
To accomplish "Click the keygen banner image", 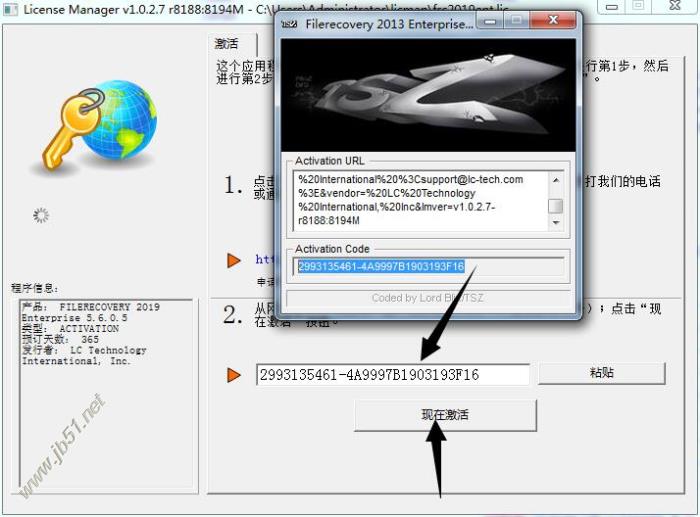I will pos(428,95).
